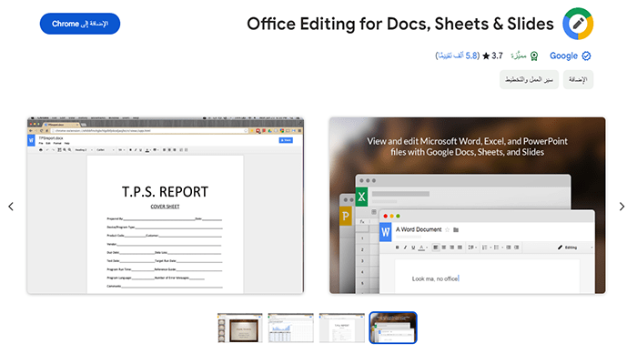Click the PowerPoint P icon in promo image

[x=345, y=217]
